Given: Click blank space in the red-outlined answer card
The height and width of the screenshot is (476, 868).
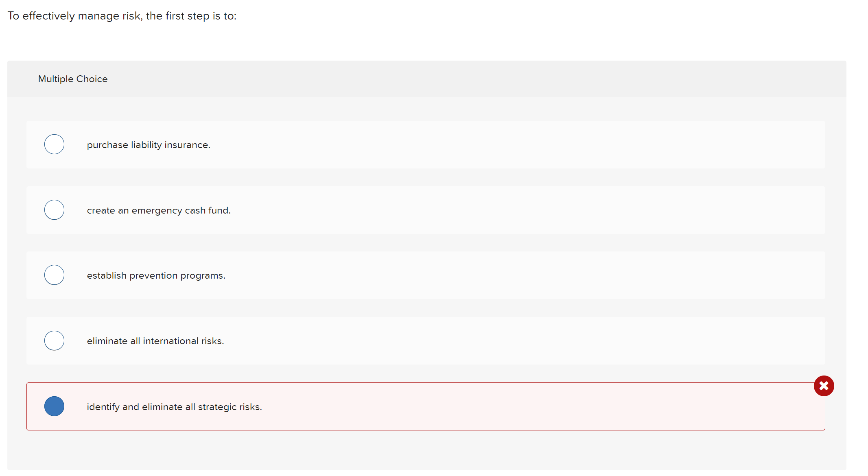Looking at the screenshot, I should click(x=488, y=407).
